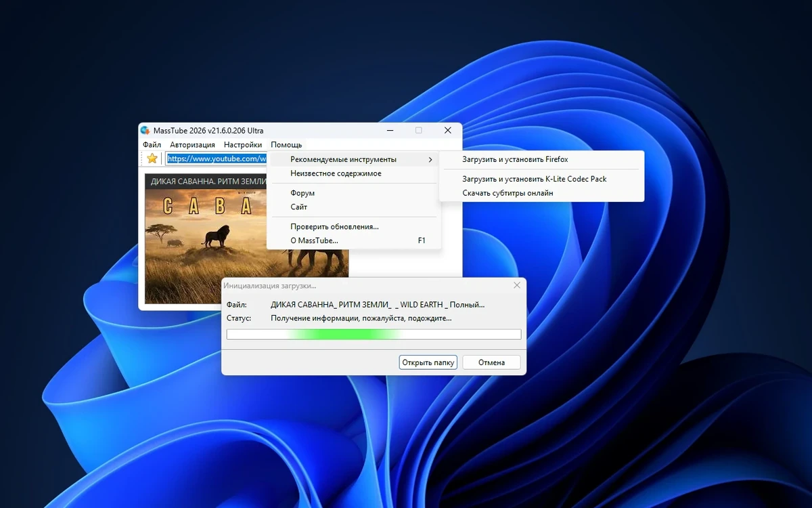Select Неизвестное содержимое menu entry
The image size is (812, 508).
coord(354,173)
